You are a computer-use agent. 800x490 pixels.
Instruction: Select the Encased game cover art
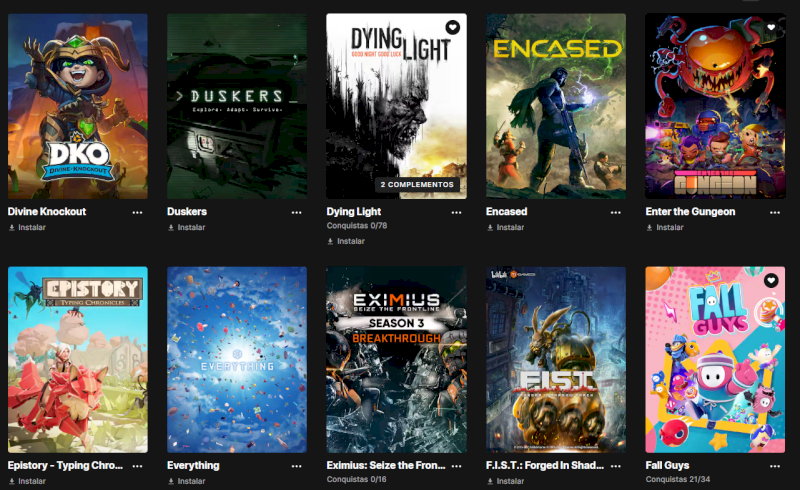[556, 106]
